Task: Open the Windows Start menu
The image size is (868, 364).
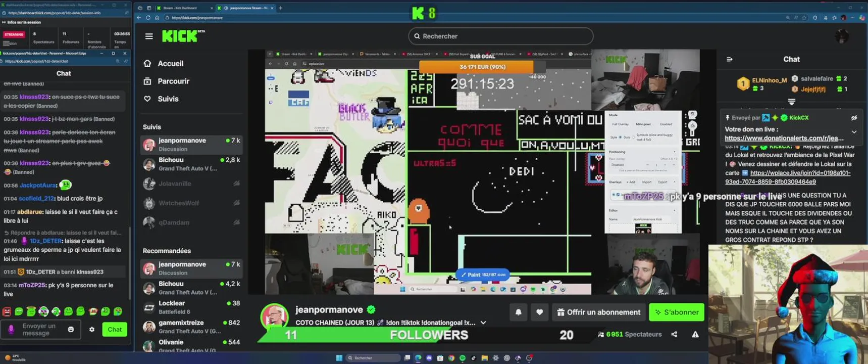Action: (x=339, y=358)
